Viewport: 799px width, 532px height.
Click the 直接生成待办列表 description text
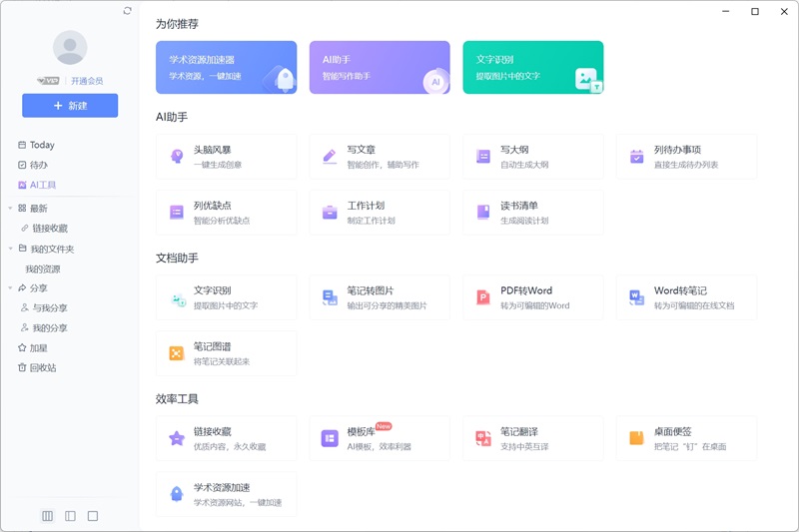click(686, 165)
